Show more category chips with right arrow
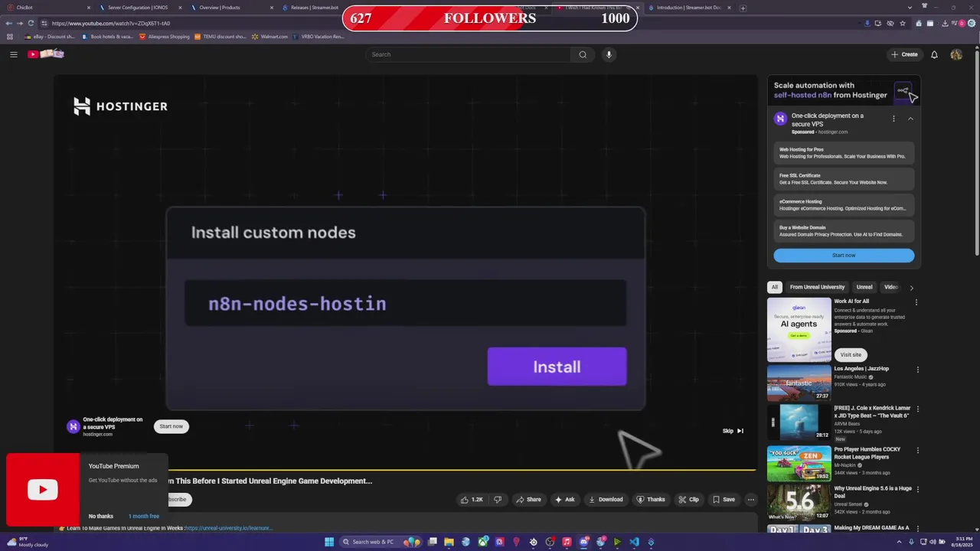980x551 pixels. 911,288
